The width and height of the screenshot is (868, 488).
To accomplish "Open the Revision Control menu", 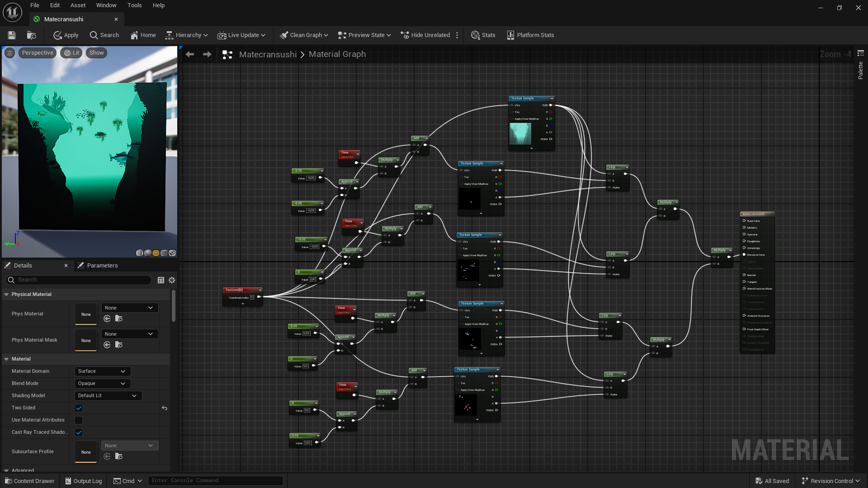I will [x=830, y=481].
